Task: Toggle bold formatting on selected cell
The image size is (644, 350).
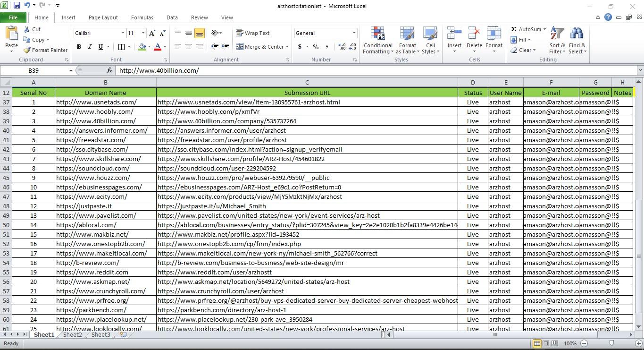Action: click(79, 47)
